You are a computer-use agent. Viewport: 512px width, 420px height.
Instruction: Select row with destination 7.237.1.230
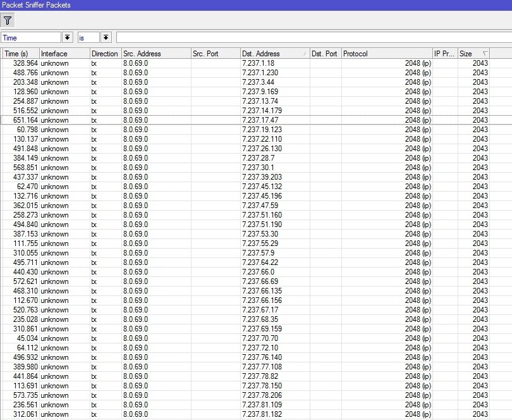pos(256,73)
